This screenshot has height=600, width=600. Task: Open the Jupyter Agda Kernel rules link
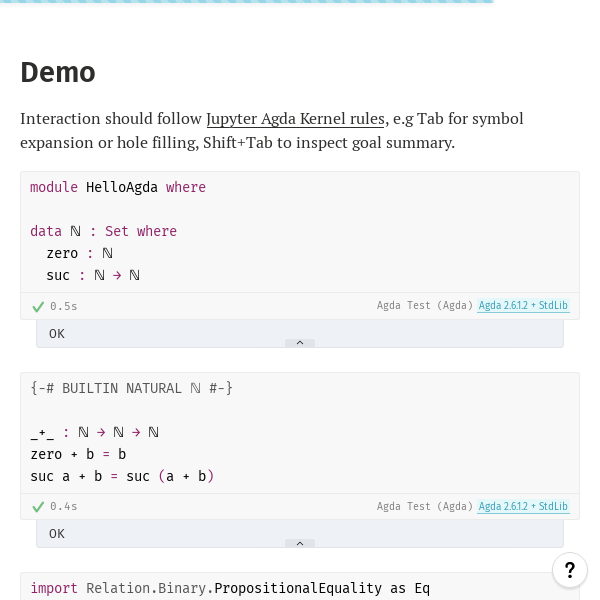(x=295, y=119)
